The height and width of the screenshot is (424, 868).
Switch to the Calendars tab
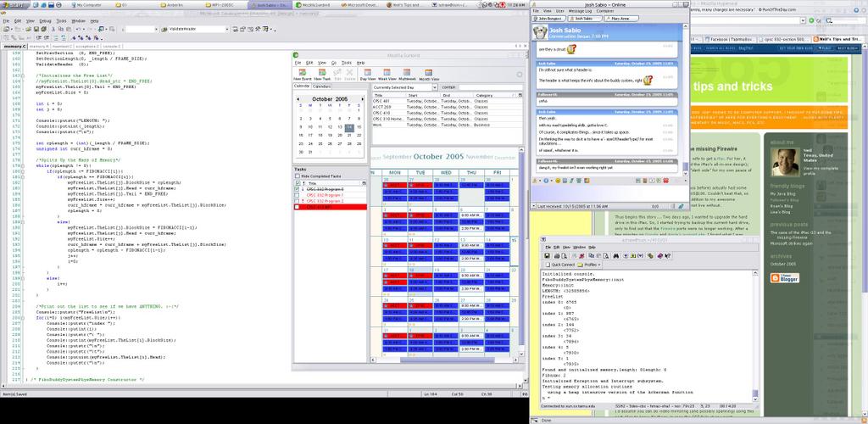(323, 86)
